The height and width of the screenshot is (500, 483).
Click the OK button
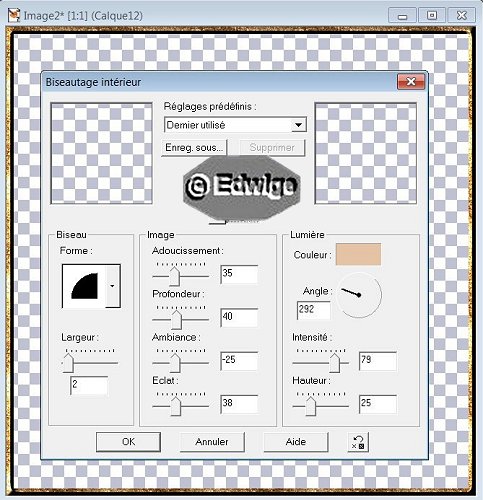128,442
